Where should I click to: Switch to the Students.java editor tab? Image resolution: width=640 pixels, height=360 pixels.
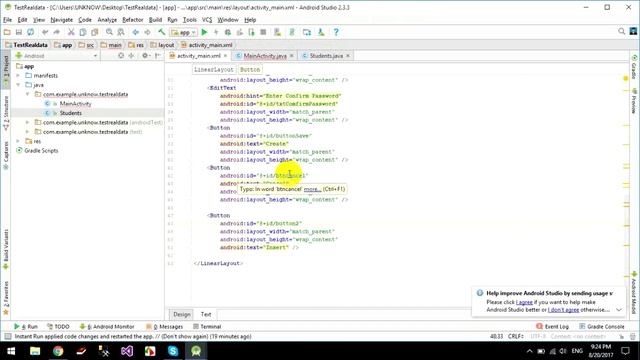[325, 56]
